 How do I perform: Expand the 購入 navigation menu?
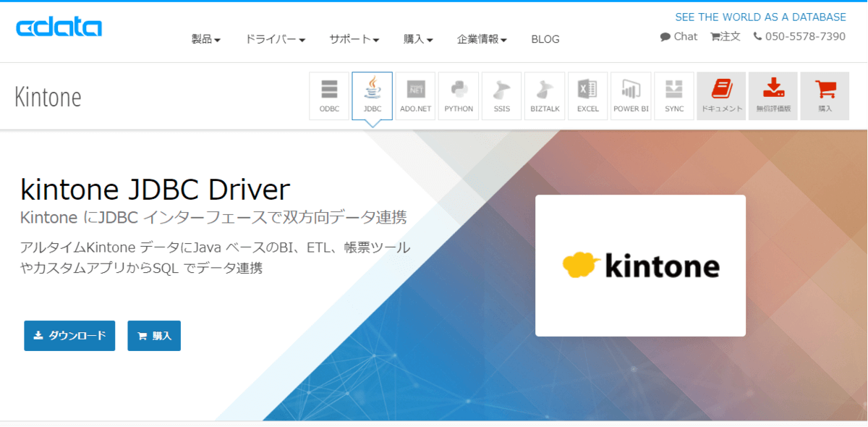tap(418, 39)
